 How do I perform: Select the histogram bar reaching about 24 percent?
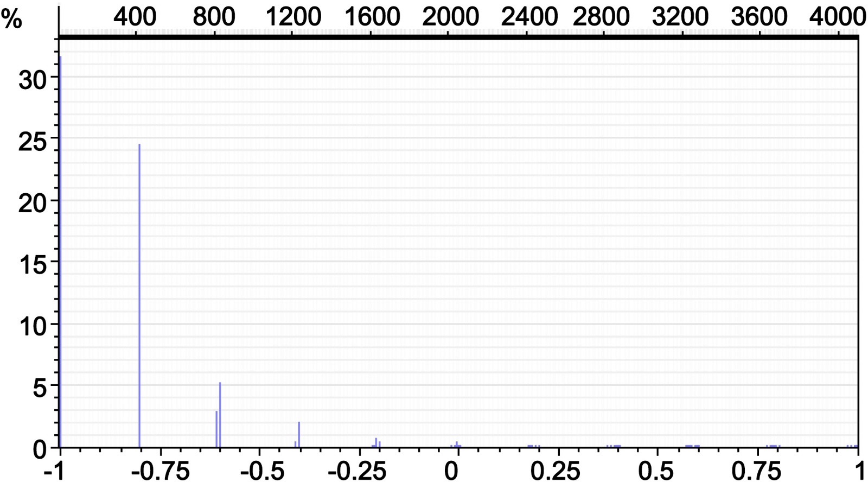[139, 295]
